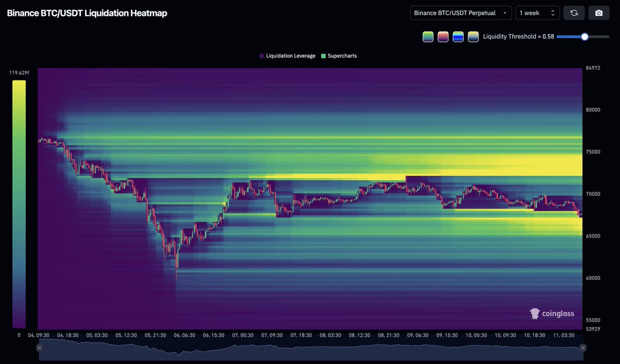Click the '05, 12:30' time axis label
This screenshot has height=364, width=620.
[x=126, y=335]
